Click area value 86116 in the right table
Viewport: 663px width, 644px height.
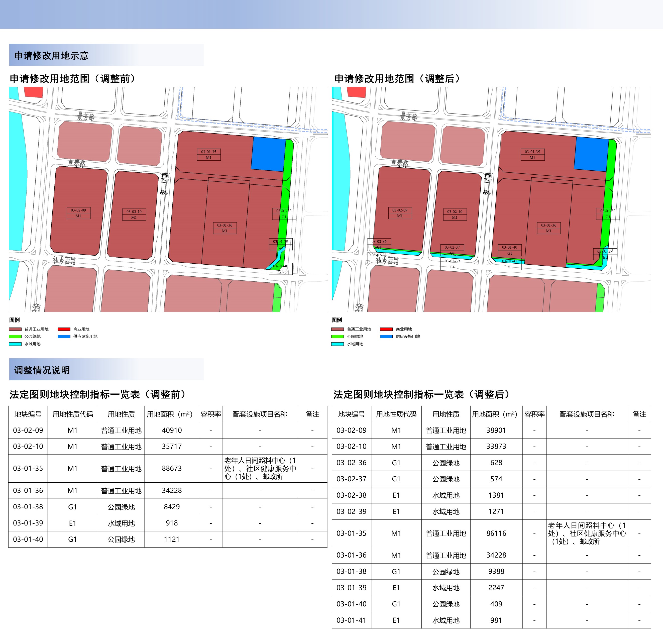point(496,533)
